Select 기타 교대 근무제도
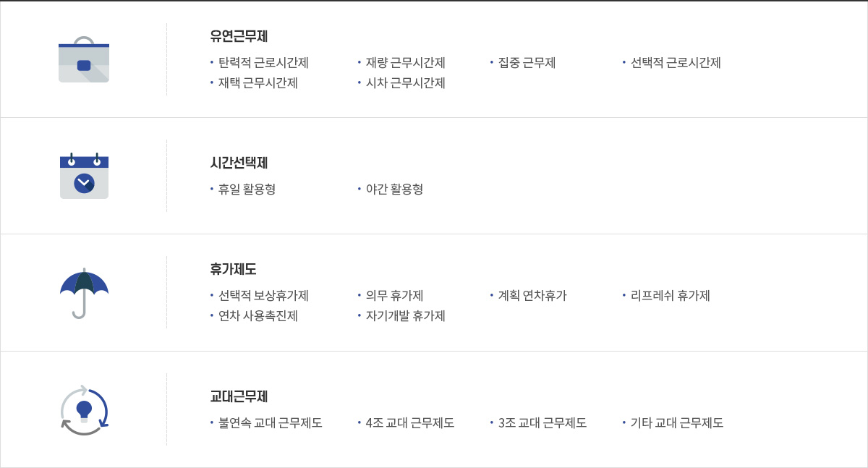Screen dimensions: 868x468 click(676, 423)
